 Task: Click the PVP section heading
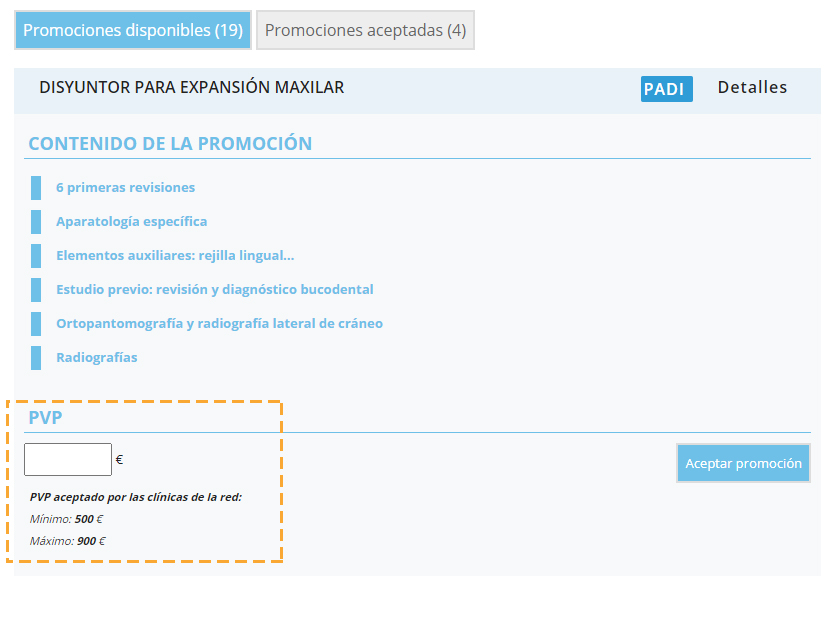tap(46, 418)
